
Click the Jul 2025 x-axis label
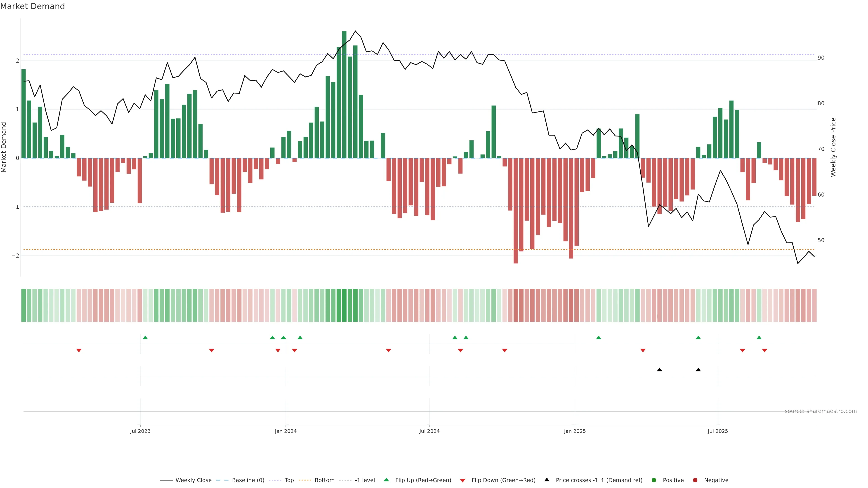click(x=718, y=431)
